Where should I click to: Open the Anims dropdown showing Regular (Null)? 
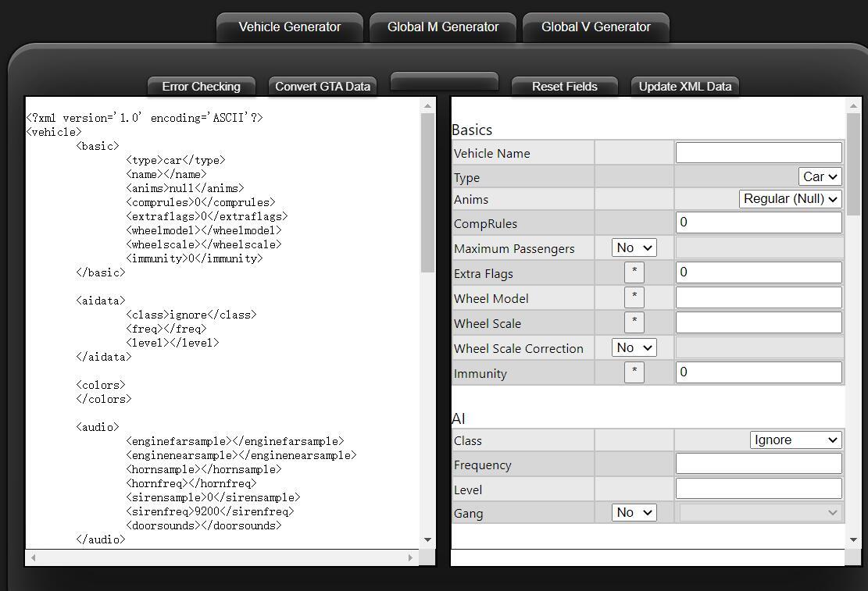[791, 198]
